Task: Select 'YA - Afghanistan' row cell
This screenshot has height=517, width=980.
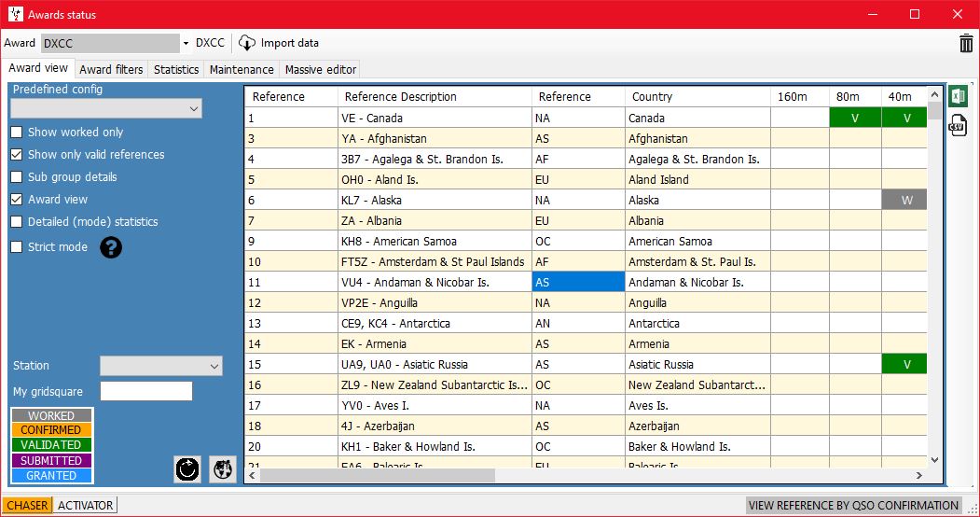Action: pyautogui.click(x=435, y=138)
